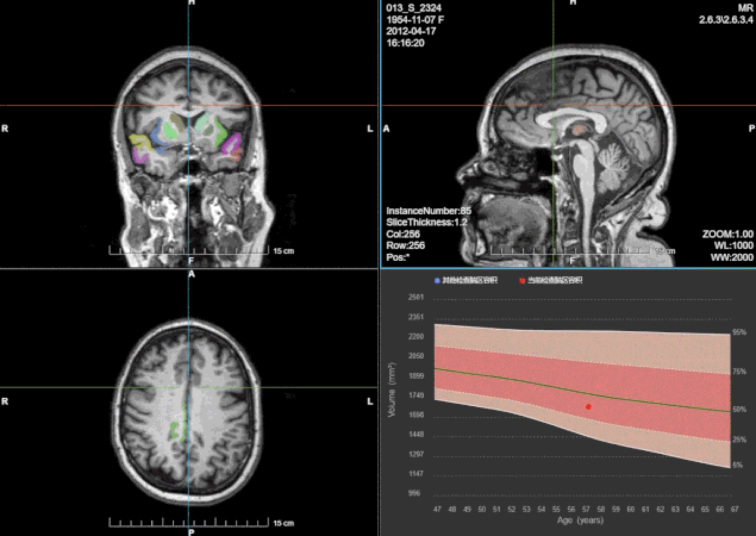Screen dimensions: 756x536
Task: Click the Pos:* overlay text
Action: 398,257
